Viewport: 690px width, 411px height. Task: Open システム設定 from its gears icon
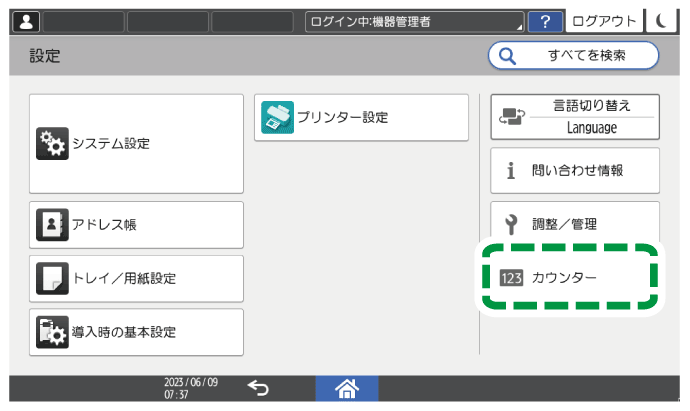point(52,143)
